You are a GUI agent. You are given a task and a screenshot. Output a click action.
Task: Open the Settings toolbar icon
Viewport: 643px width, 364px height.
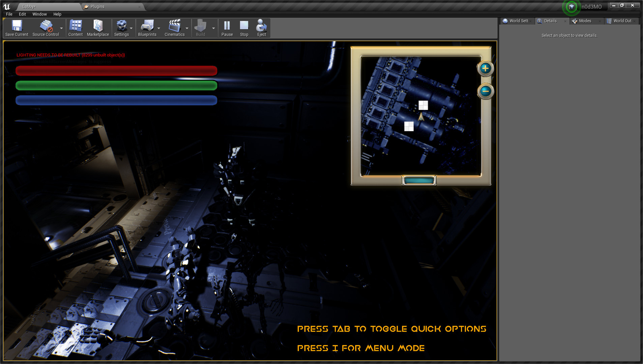pyautogui.click(x=121, y=28)
